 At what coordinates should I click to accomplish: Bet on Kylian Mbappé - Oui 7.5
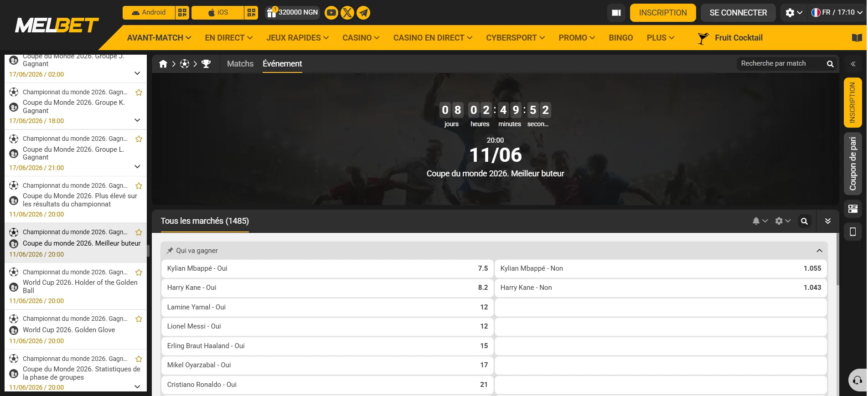(x=327, y=268)
